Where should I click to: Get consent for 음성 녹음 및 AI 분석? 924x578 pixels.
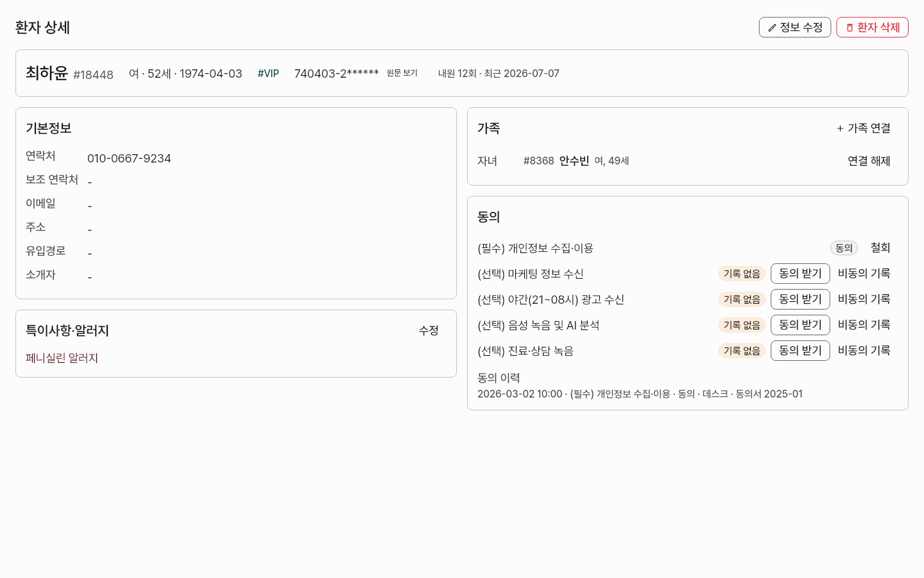click(x=800, y=325)
